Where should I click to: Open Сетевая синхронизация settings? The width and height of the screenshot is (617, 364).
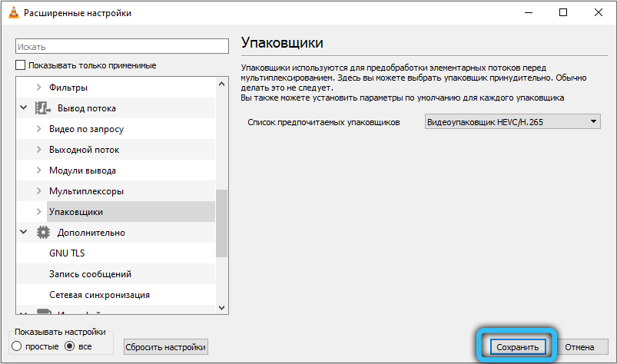[x=99, y=295]
